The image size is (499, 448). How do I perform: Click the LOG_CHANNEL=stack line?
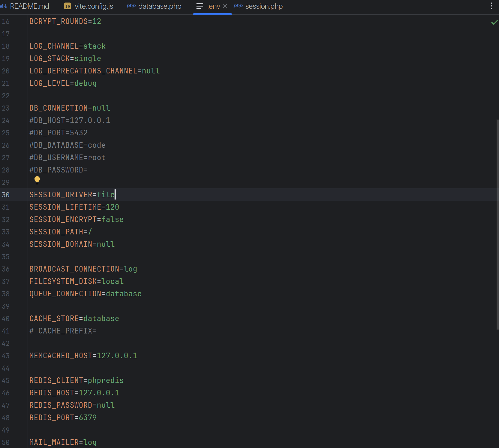tap(68, 46)
